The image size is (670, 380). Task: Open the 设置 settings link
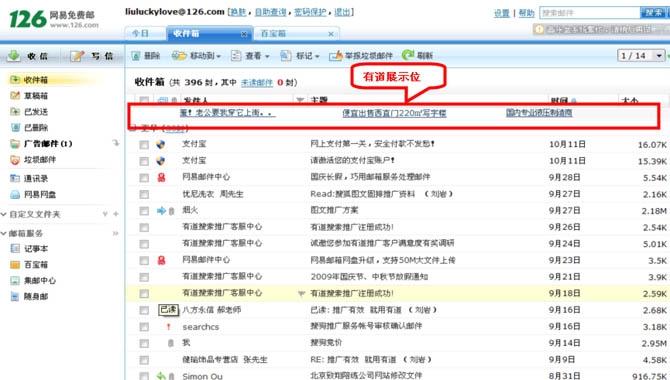pos(502,13)
